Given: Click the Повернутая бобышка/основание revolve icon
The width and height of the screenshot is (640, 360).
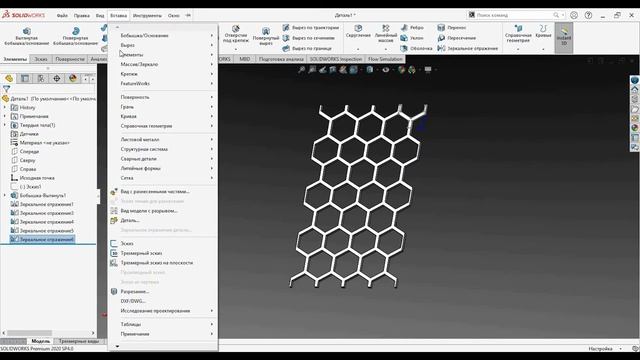Looking at the screenshot, I should tap(76, 31).
